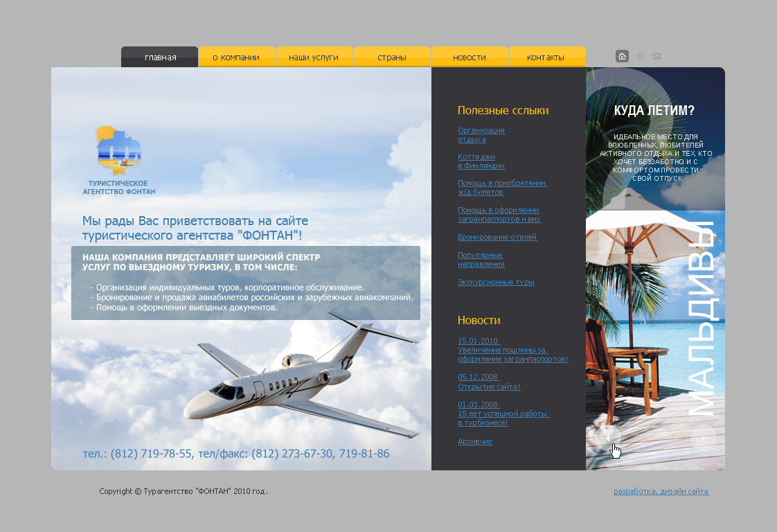Click the airplane image
Image resolution: width=777 pixels, height=532 pixels.
click(302, 375)
